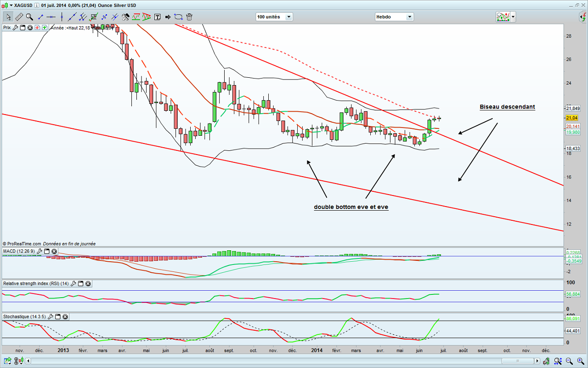Open the 100 unités dropdown
588x368 pixels.
(x=288, y=17)
